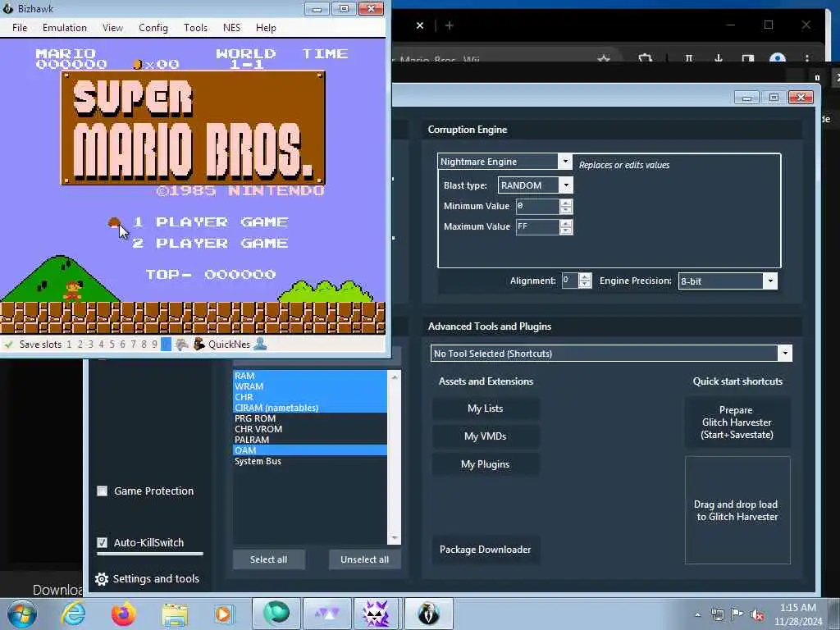This screenshot has height=630, width=840.
Task: Click the Bizhawk title bar app icon
Action: coord(8,8)
